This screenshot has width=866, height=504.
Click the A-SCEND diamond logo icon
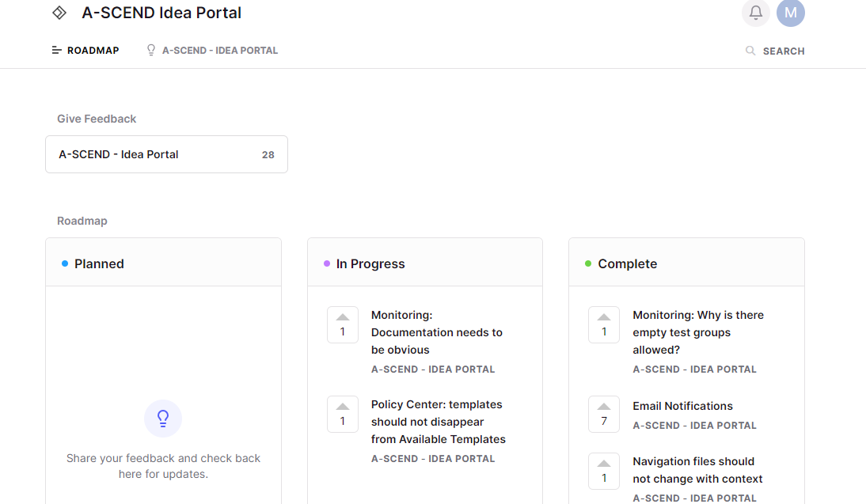59,13
